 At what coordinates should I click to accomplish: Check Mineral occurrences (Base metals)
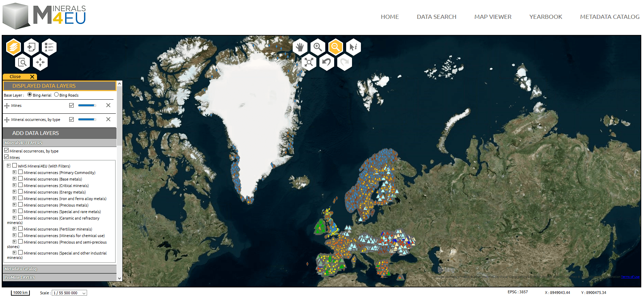pyautogui.click(x=20, y=178)
